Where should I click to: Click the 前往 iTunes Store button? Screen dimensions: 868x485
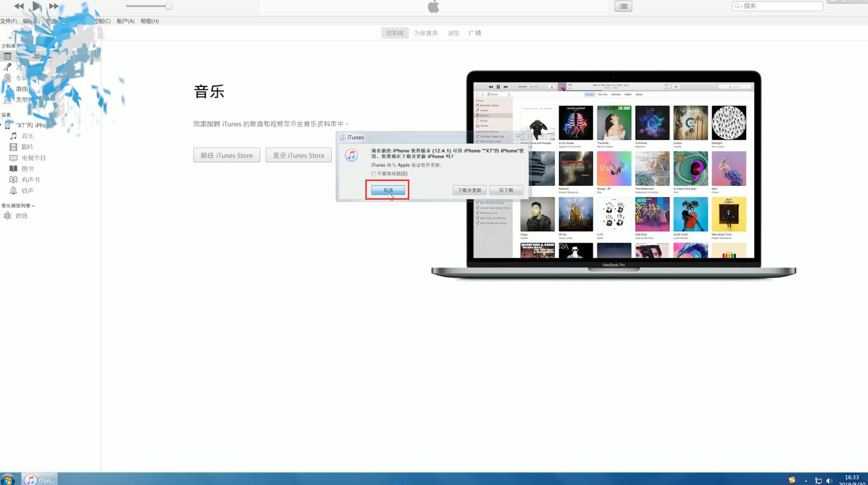coord(227,155)
